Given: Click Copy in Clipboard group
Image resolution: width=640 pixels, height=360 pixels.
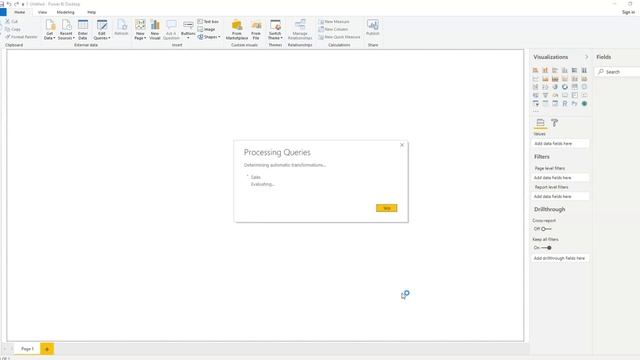Looking at the screenshot, I should click(13, 29).
